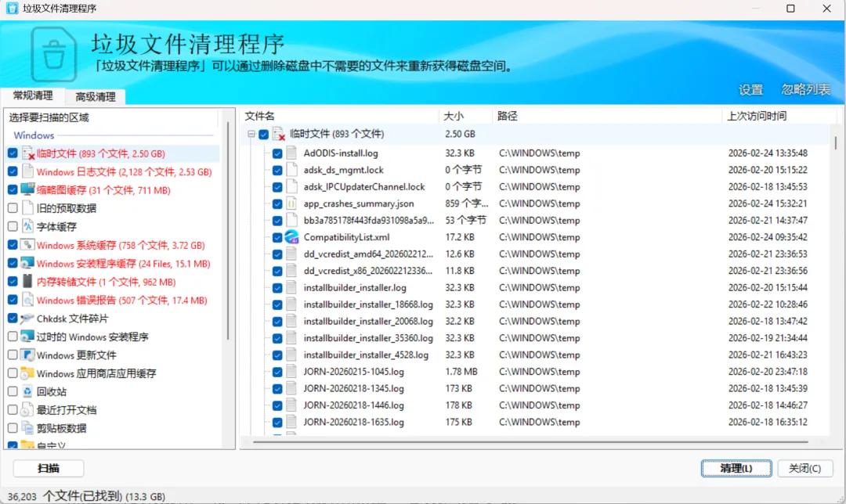Uncheck 临时文件 in the scan area list
The image size is (846, 504).
point(13,153)
